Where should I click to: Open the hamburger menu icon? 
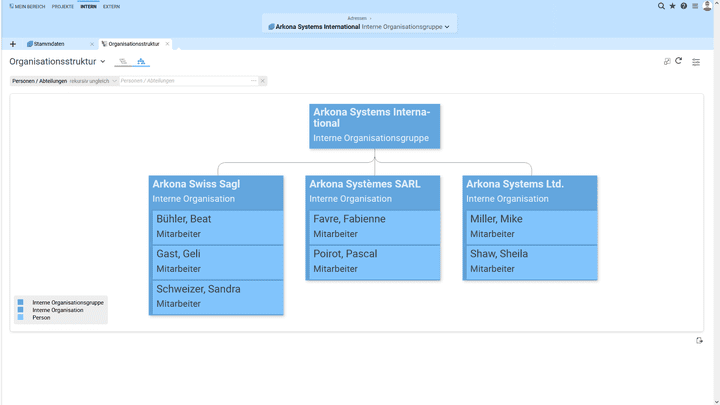point(695,6)
